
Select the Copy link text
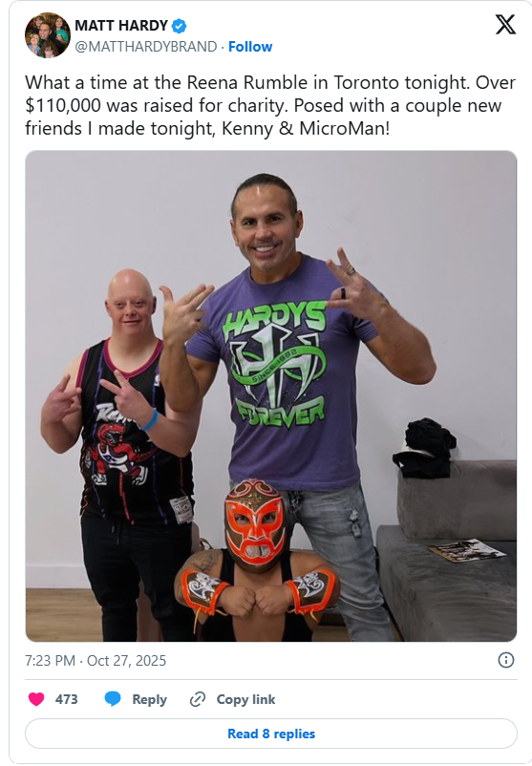(x=245, y=699)
